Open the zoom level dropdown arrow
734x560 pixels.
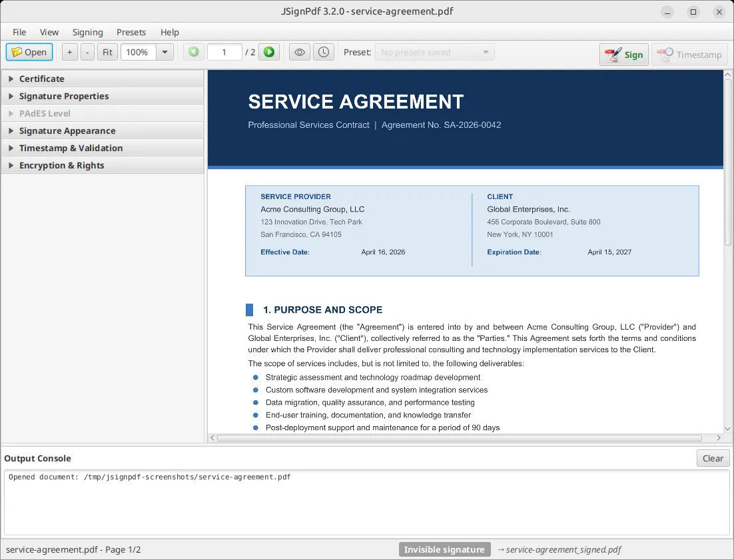click(165, 52)
